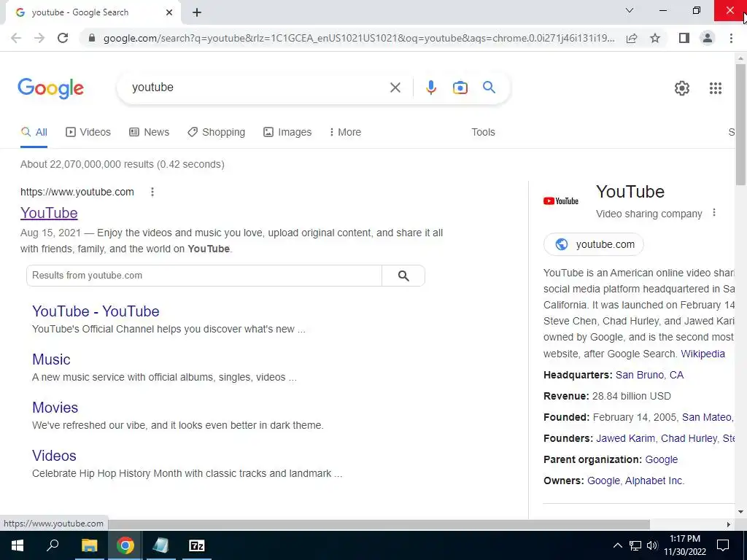Open the notification center icon
This screenshot has width=747, height=560.
[723, 545]
